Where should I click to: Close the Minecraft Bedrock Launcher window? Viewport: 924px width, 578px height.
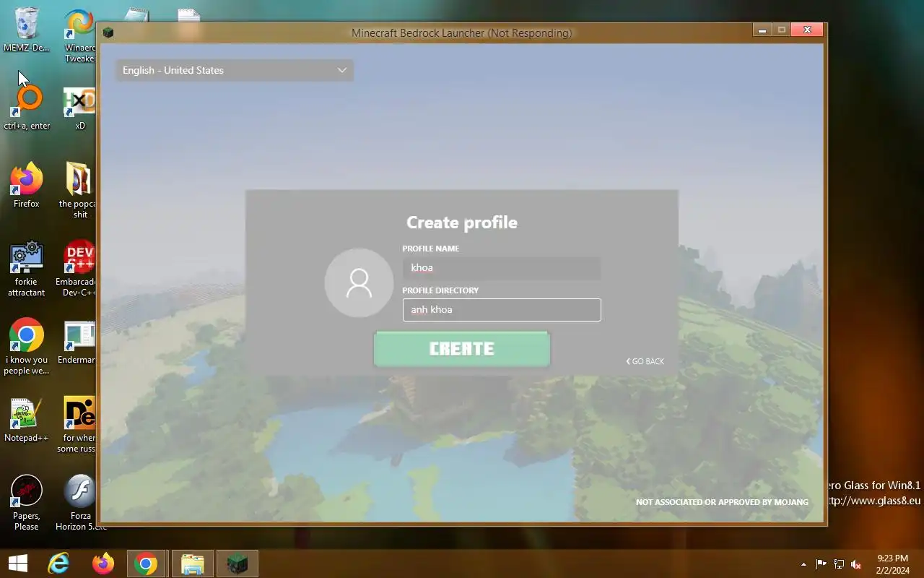(x=807, y=30)
